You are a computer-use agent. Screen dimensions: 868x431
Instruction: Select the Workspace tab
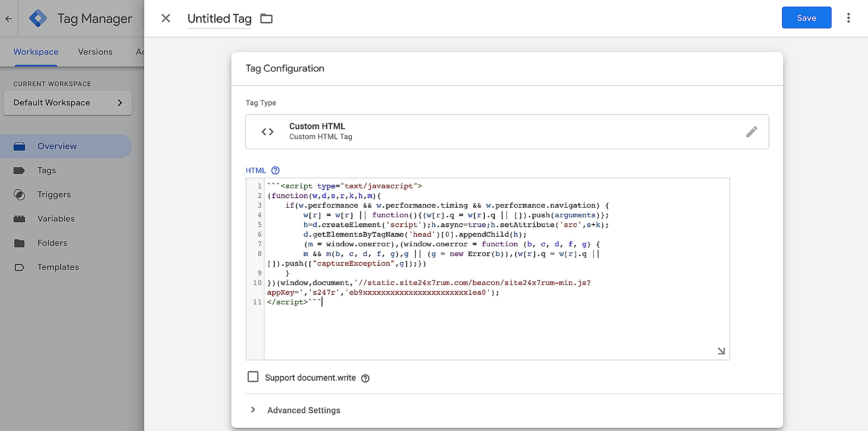click(x=36, y=52)
